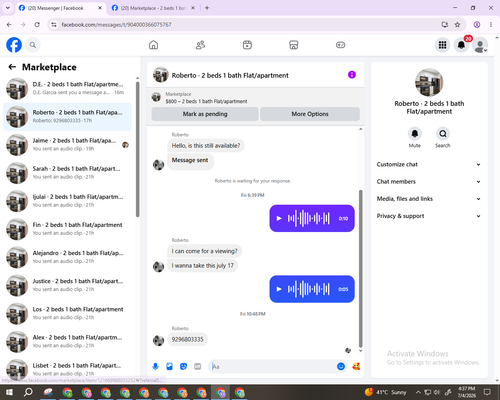Play the 0:05 audio clip
The image size is (500, 400).
coord(279,289)
